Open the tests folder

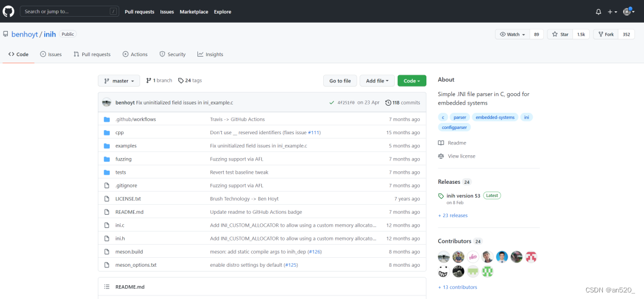(x=120, y=172)
